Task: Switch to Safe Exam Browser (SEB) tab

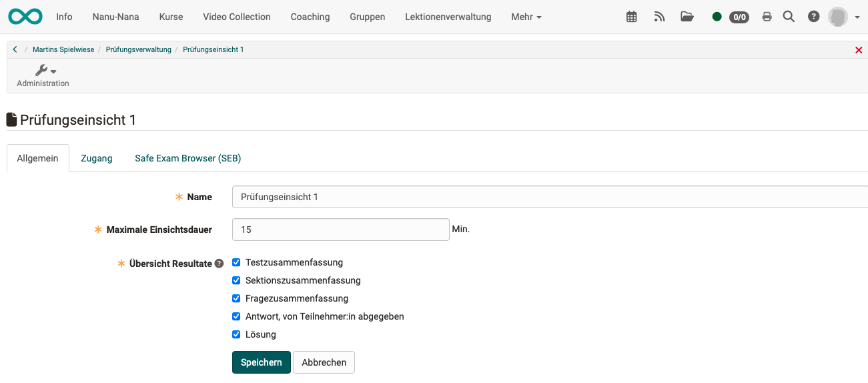Action: tap(188, 158)
